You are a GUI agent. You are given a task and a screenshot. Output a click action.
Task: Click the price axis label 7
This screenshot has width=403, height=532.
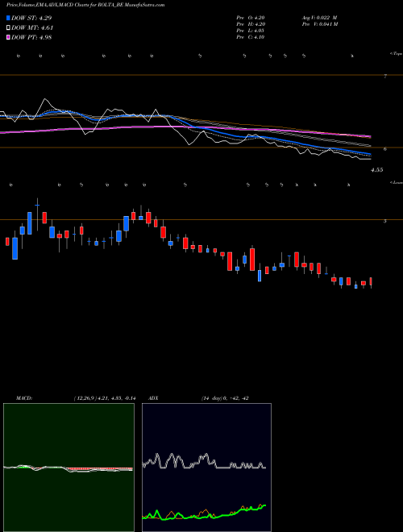tap(385, 77)
